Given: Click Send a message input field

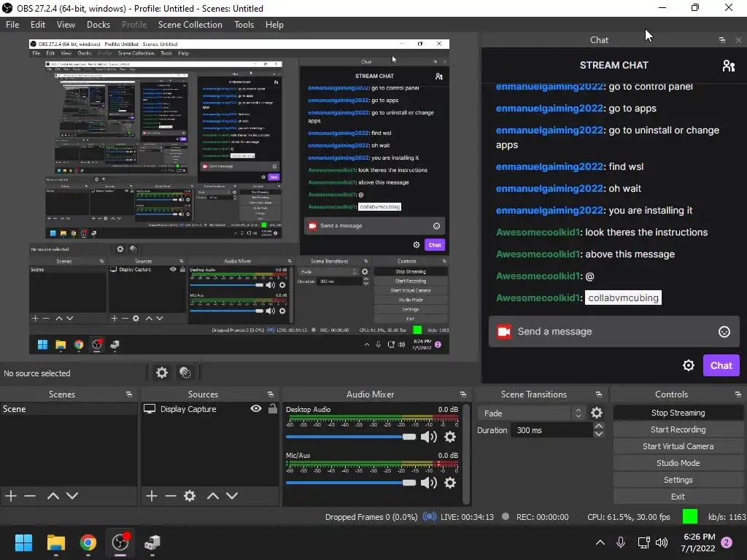Looking at the screenshot, I should pos(614,332).
